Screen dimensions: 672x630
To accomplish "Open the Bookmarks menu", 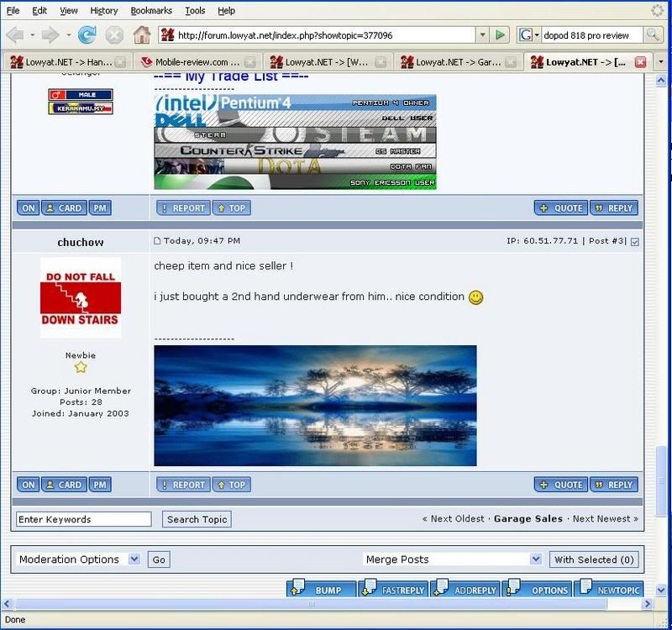I will click(x=151, y=11).
